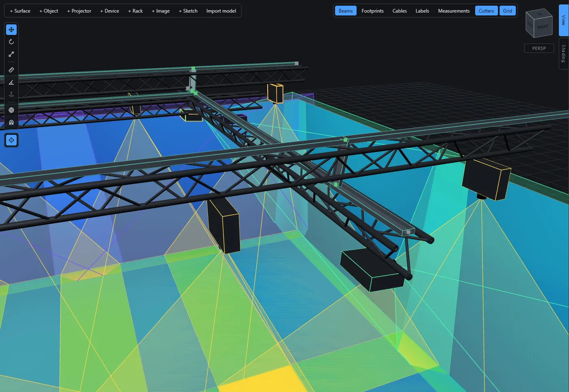Viewport: 569px width, 392px height.
Task: Select the Scale tool
Action: (x=11, y=54)
